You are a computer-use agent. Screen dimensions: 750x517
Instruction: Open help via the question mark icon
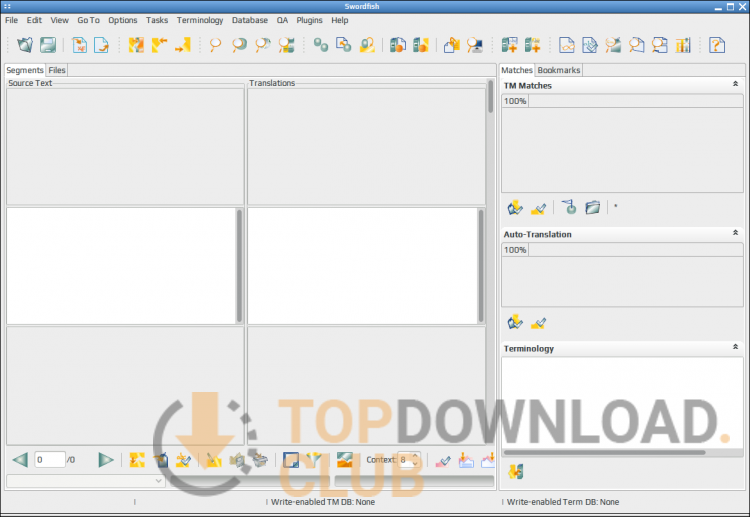pos(717,45)
